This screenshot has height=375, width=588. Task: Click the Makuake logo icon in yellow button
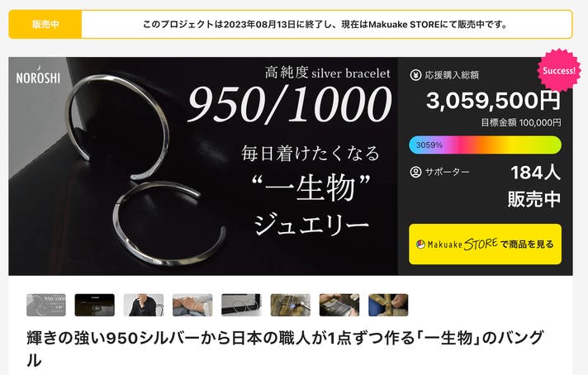click(x=420, y=244)
